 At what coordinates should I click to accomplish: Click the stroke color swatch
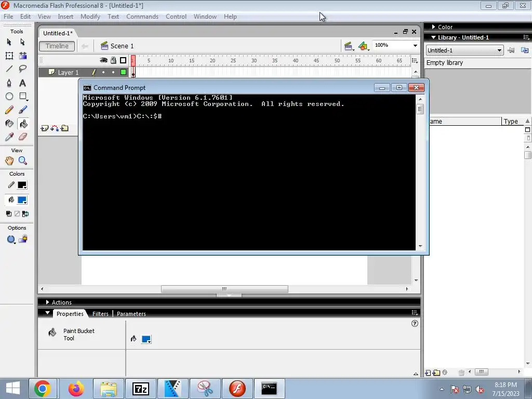(x=22, y=185)
